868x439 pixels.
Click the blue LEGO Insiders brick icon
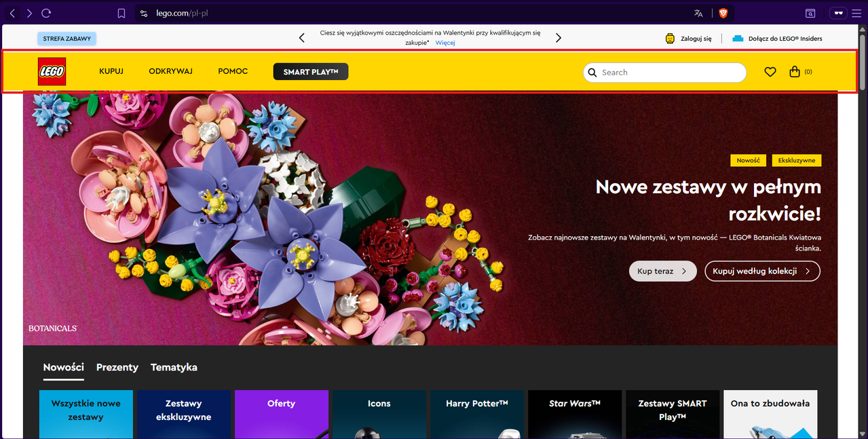(x=738, y=39)
